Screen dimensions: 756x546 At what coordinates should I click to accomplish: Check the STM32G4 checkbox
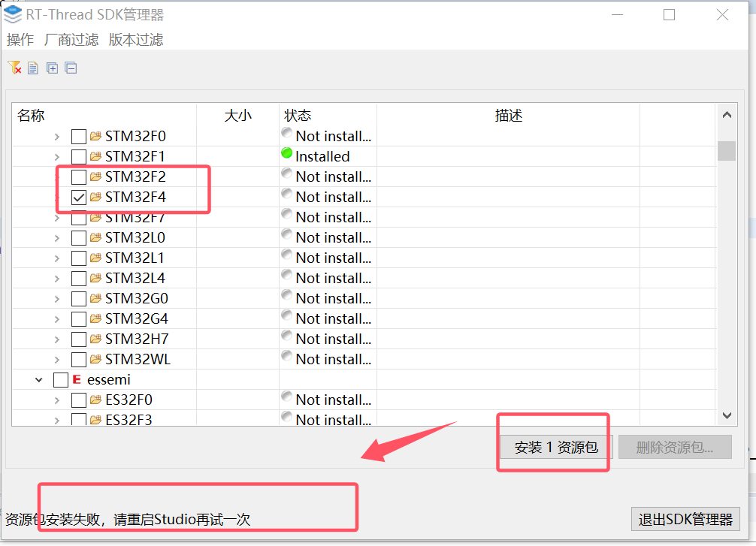(x=79, y=318)
